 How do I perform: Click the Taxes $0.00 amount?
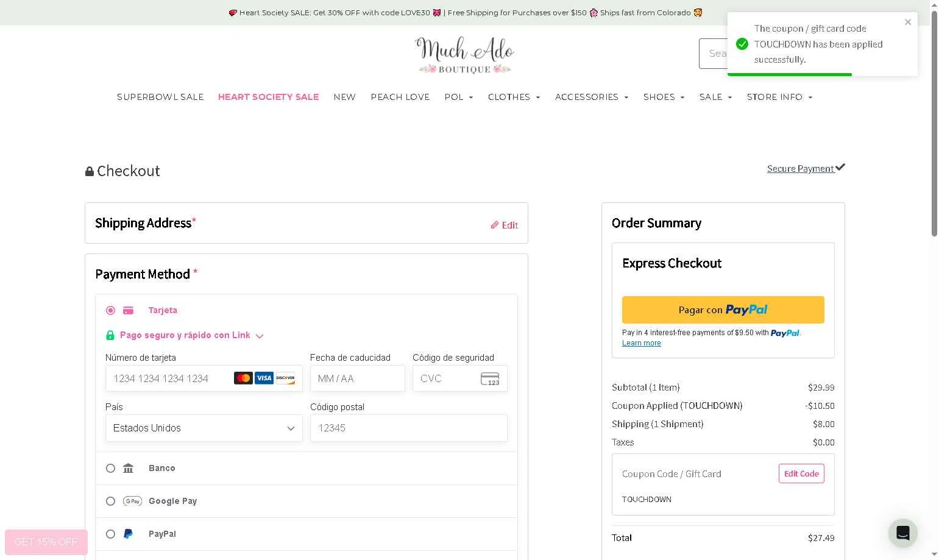click(824, 442)
